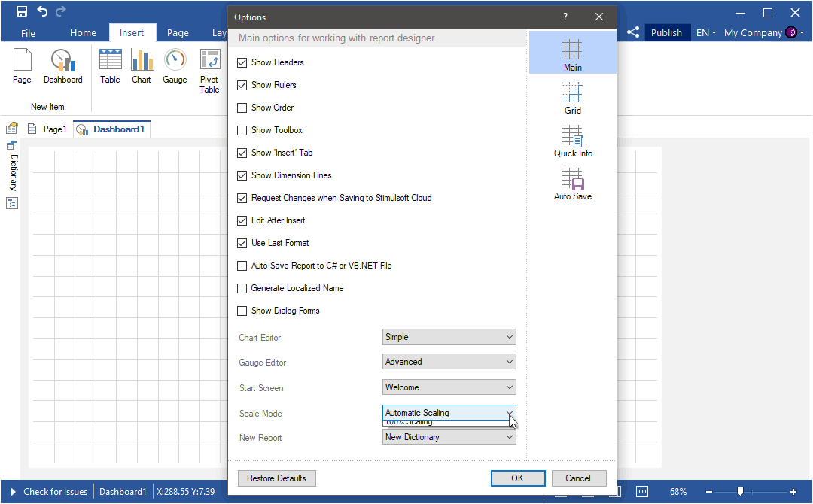Select the Insert ribbon tab
Viewport: 813px width, 504px height.
point(132,32)
